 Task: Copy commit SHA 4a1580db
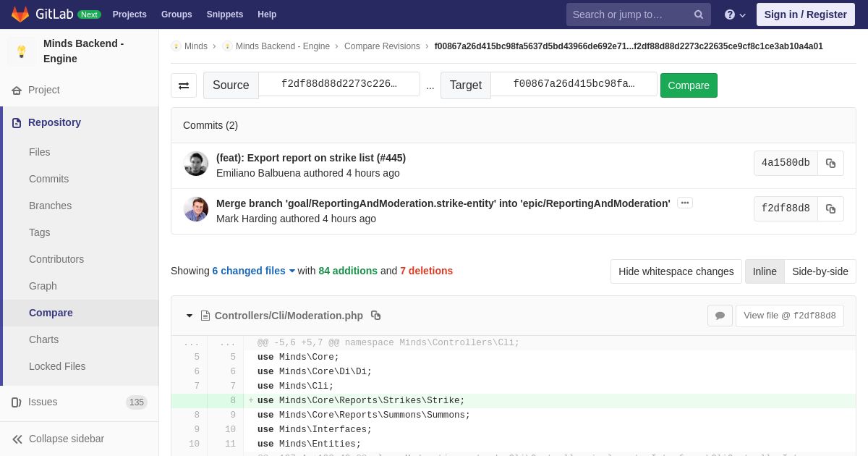[830, 164]
